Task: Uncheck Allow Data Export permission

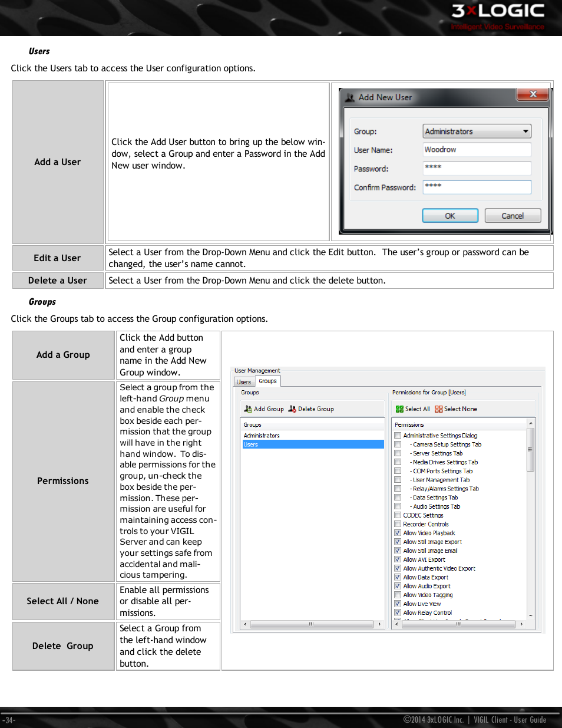Action: (x=398, y=577)
